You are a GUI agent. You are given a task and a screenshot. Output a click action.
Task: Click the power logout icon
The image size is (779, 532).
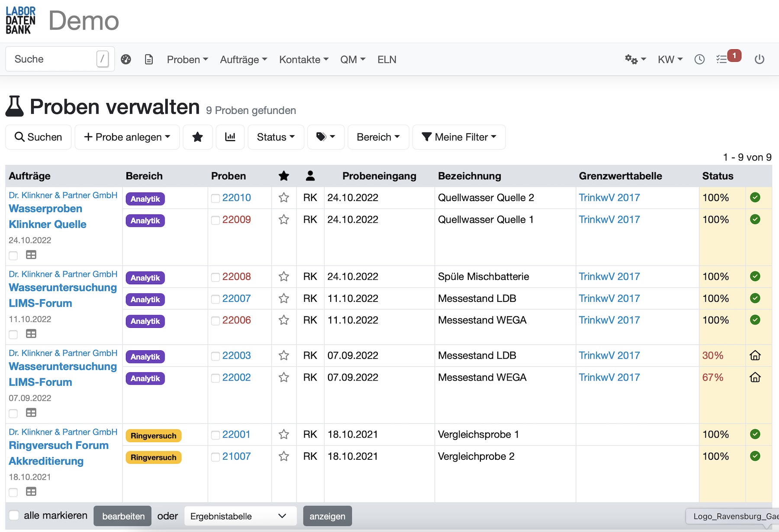pyautogui.click(x=759, y=59)
